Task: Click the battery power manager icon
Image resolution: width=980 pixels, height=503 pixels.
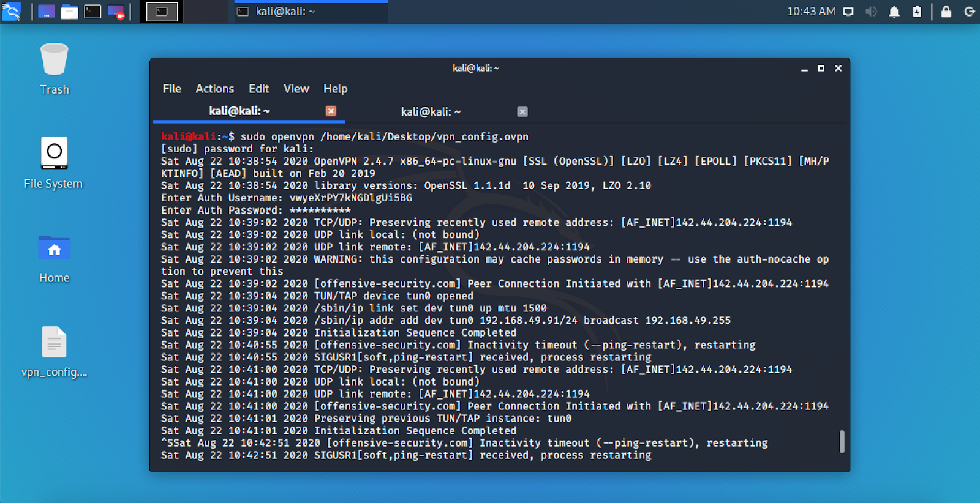Action: click(917, 12)
